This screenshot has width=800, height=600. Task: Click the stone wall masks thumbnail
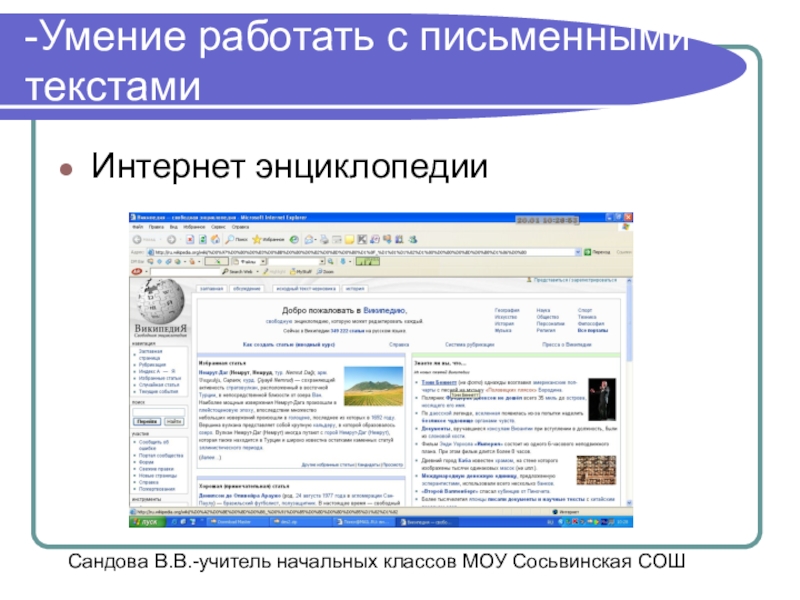(x=596, y=470)
